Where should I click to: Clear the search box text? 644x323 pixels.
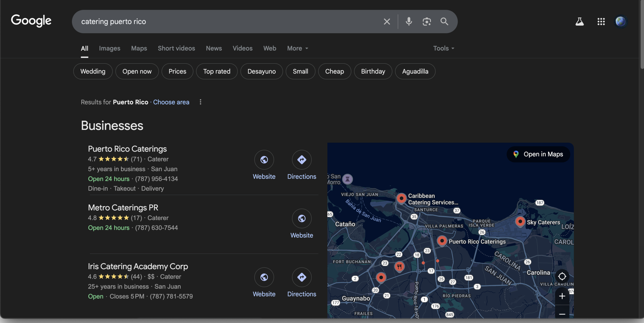[387, 22]
